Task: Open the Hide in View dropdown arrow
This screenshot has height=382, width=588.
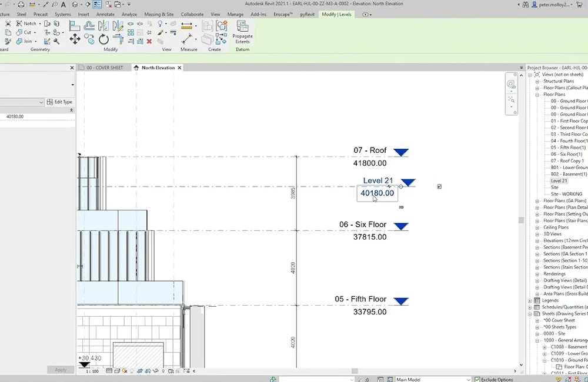Action: click(166, 24)
